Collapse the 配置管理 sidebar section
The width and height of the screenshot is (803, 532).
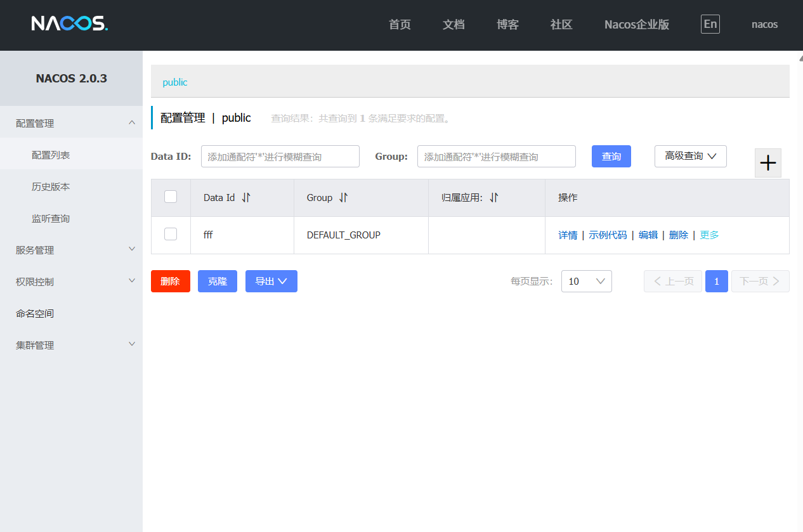[71, 123]
